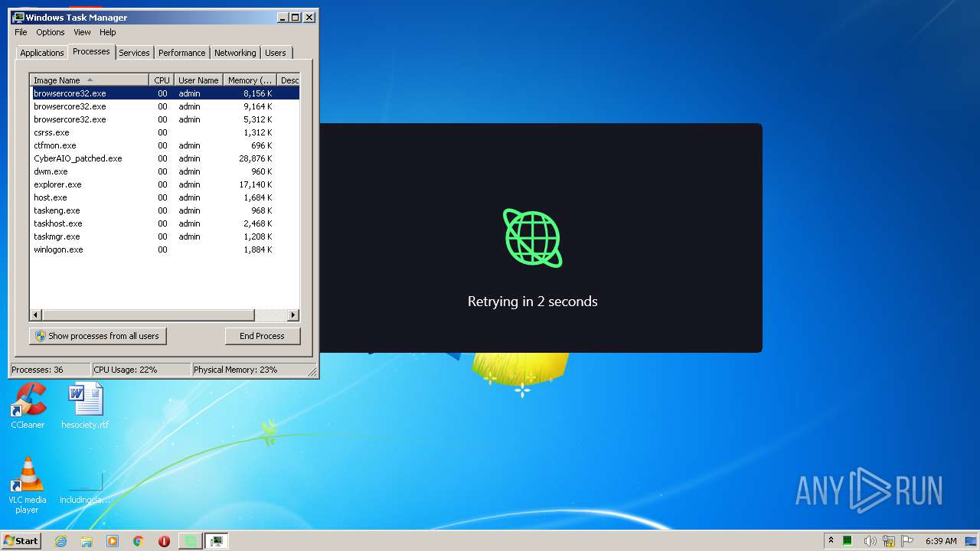Sort by the Memory column header
This screenshot has height=551, width=980.
250,80
